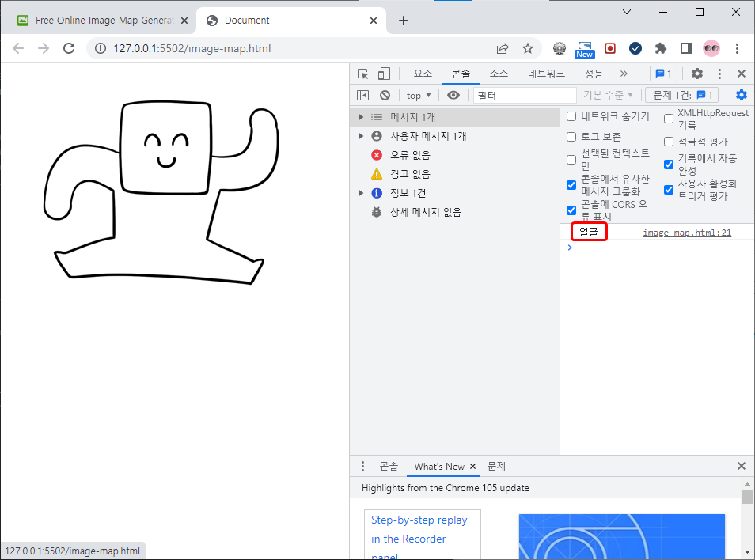Toggle Chrome side panel icon
This screenshot has width=755, height=560.
(685, 48)
